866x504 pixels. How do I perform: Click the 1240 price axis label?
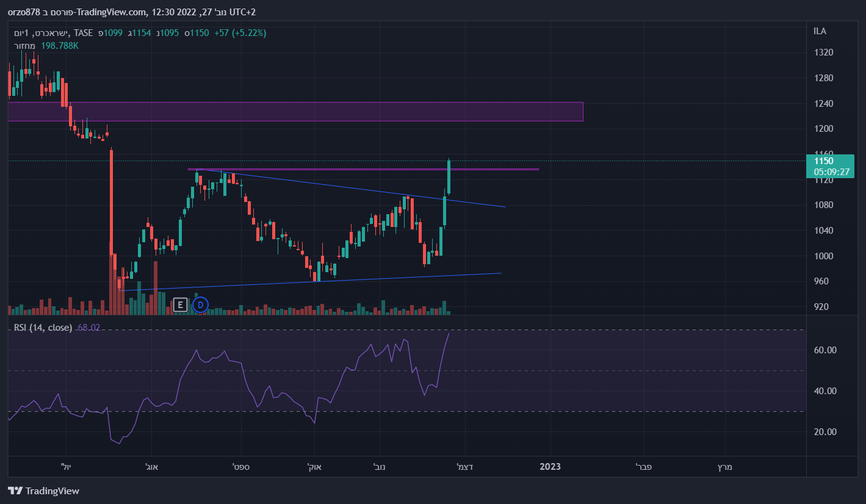823,103
